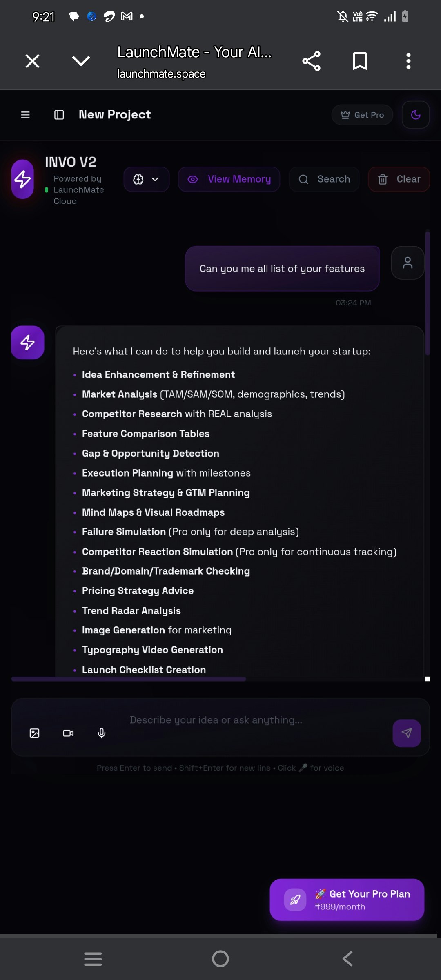
Task: Open the browser overflow three-dot menu
Action: coord(408,60)
